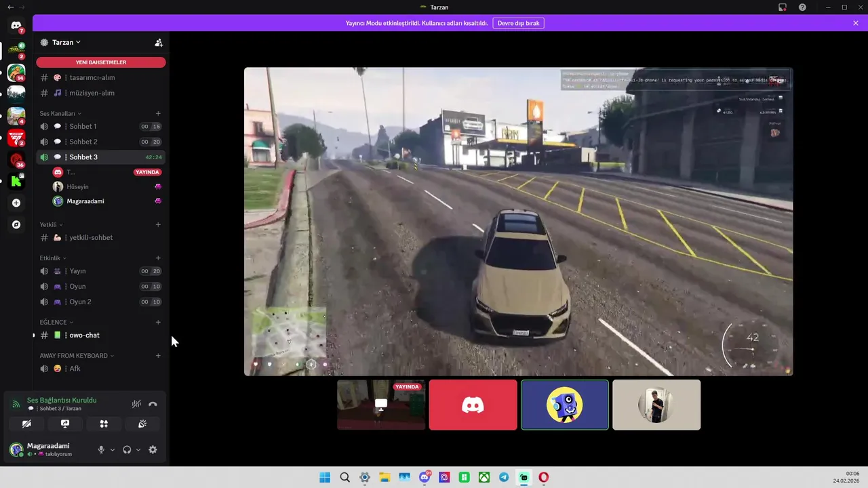Open server icon with 14 notifications badge
868x488 pixels.
coord(16,72)
